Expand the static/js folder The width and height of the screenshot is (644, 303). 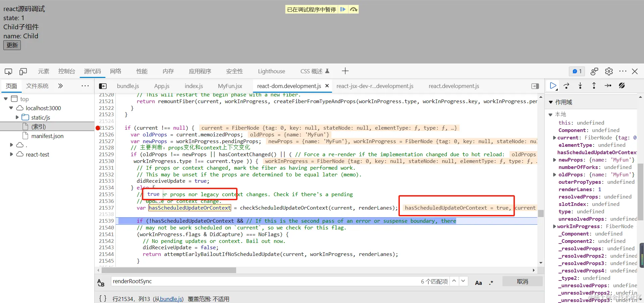pos(17,118)
